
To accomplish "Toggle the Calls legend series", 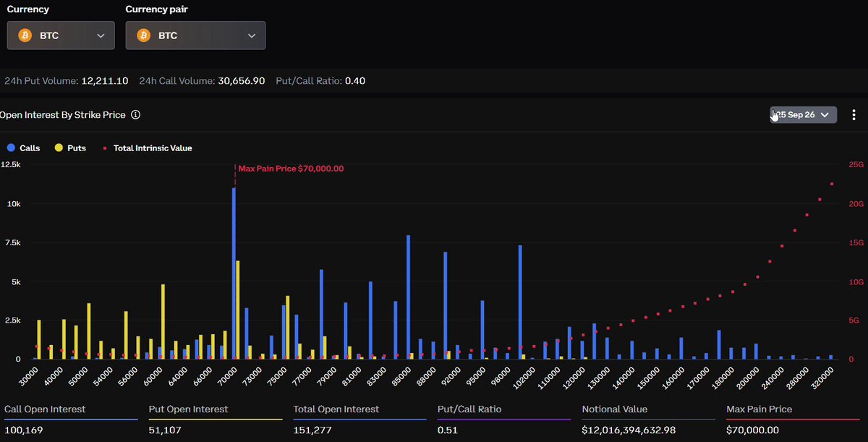I will coord(24,148).
